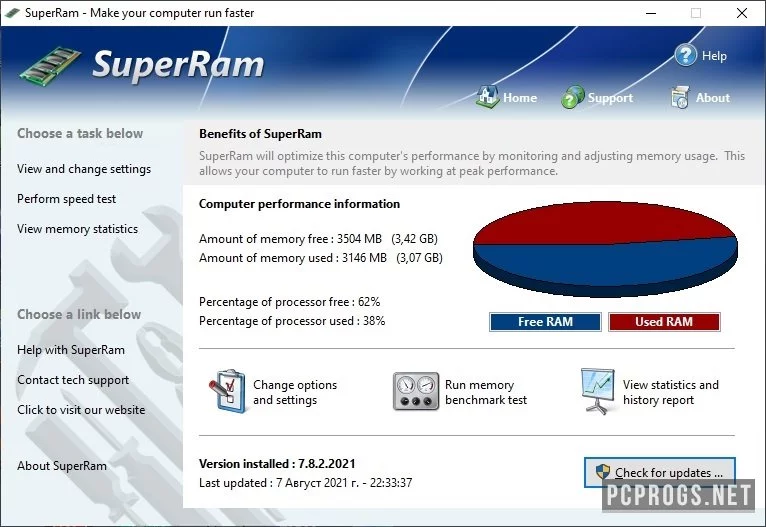Screen dimensions: 766x527
Task: Click the blue free slice of pie chart
Action: tap(606, 266)
